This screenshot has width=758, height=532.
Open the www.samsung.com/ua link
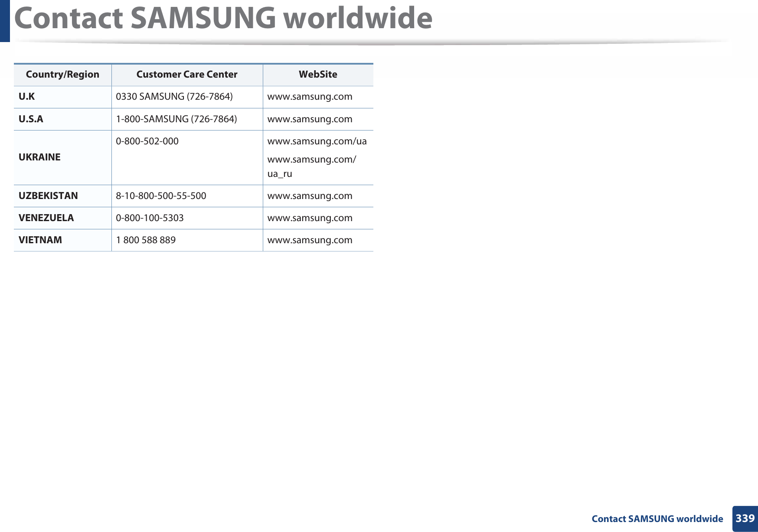pyautogui.click(x=317, y=141)
